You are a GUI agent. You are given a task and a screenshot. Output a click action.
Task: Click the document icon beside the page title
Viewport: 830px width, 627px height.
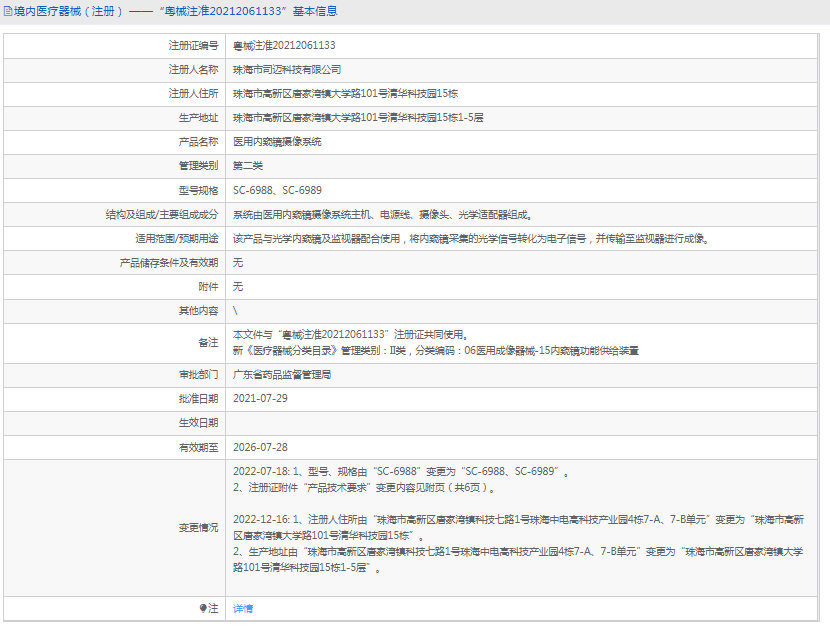click(8, 11)
